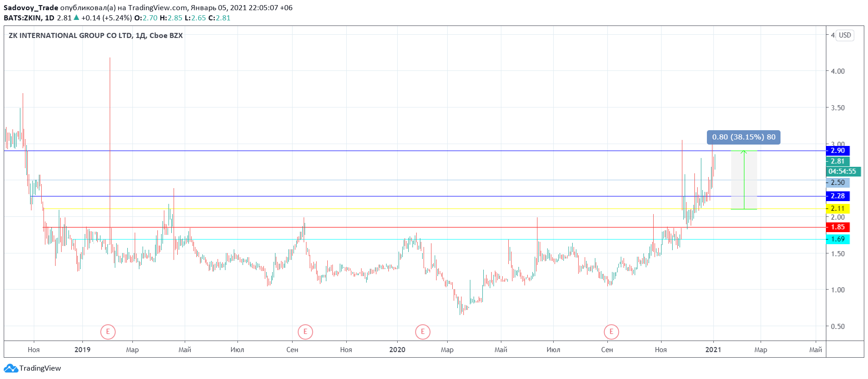The height and width of the screenshot is (379, 868).
Task: Click the 4.00 price axis value
Action: coord(838,71)
